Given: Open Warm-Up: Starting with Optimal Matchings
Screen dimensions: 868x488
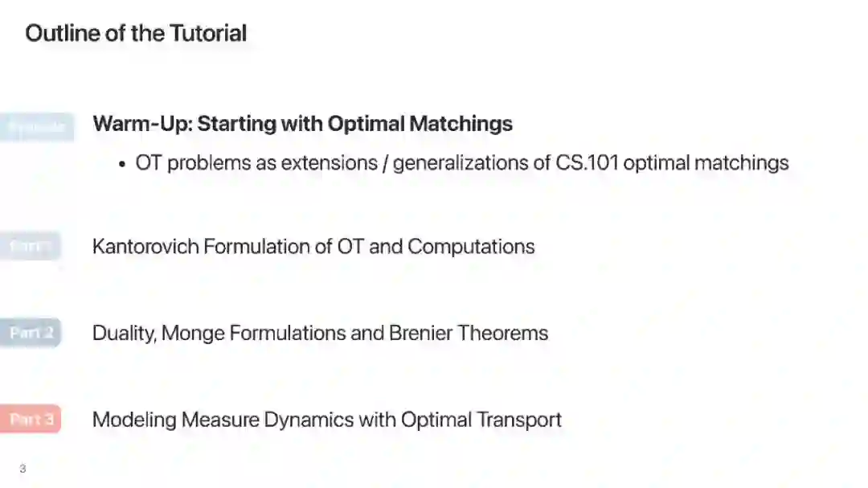Looking at the screenshot, I should coord(302,124).
